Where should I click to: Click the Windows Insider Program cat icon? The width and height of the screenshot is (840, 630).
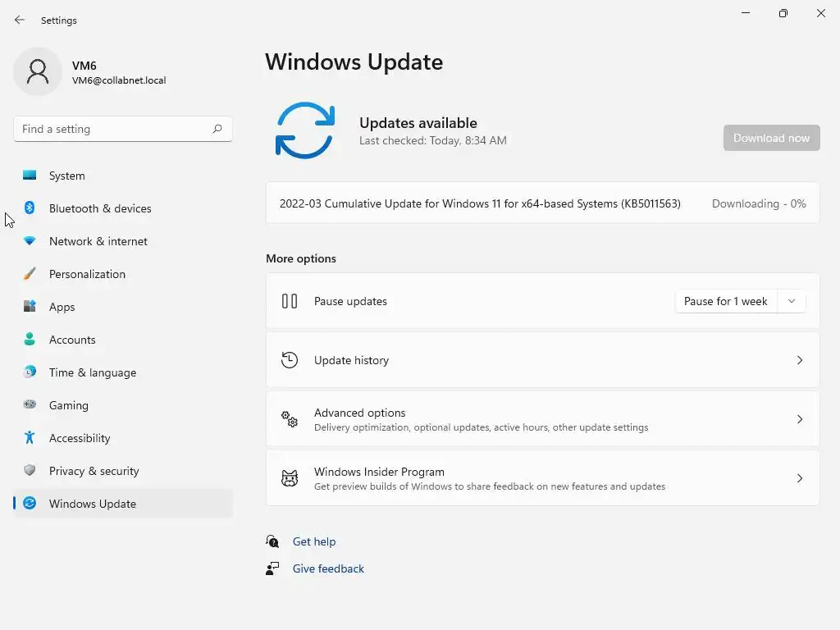point(290,478)
